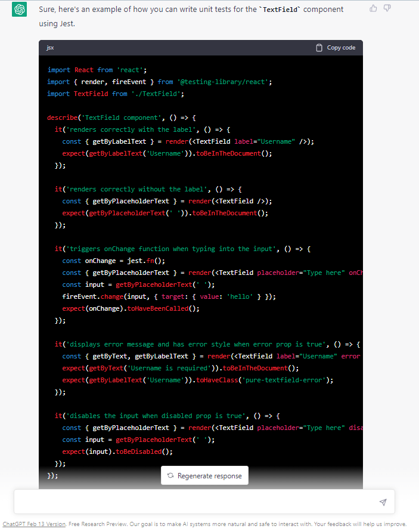Click the circular arrows regenerate icon

click(170, 476)
